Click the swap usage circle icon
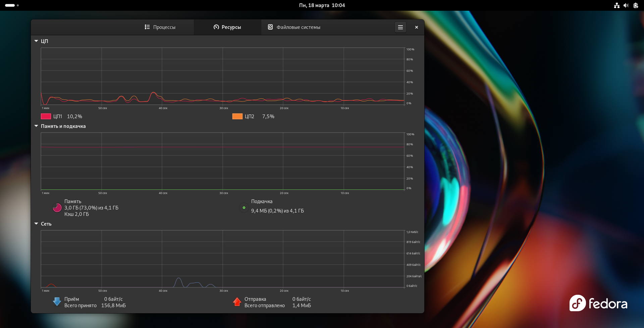The image size is (644, 328). (244, 208)
